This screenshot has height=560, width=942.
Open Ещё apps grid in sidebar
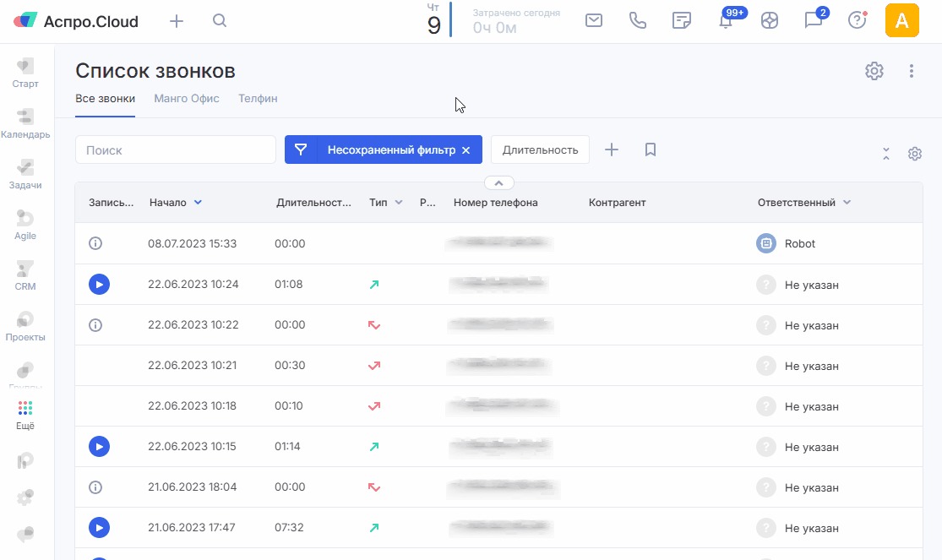pos(25,416)
